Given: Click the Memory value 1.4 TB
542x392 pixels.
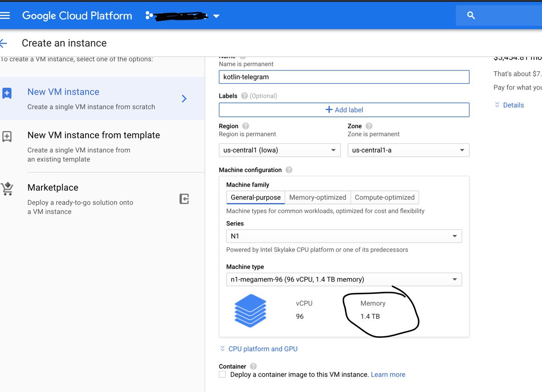Looking at the screenshot, I should pyautogui.click(x=370, y=316).
